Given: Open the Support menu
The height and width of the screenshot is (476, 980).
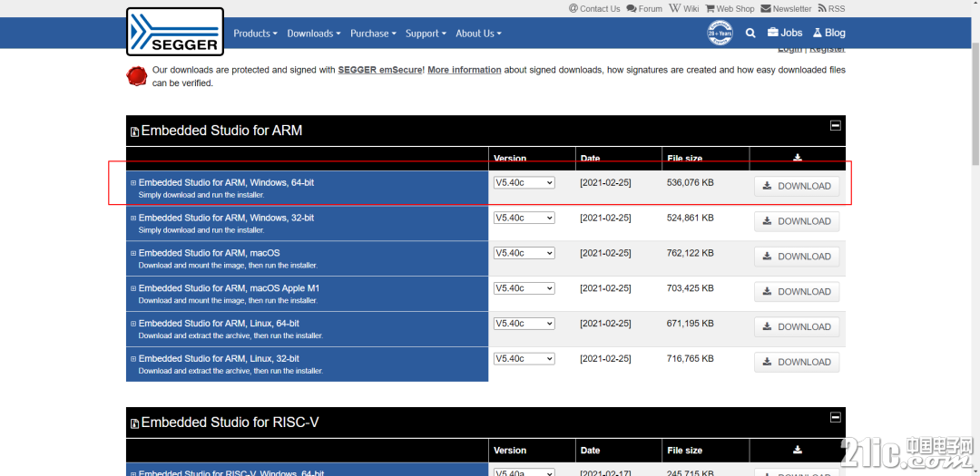Looking at the screenshot, I should (426, 34).
